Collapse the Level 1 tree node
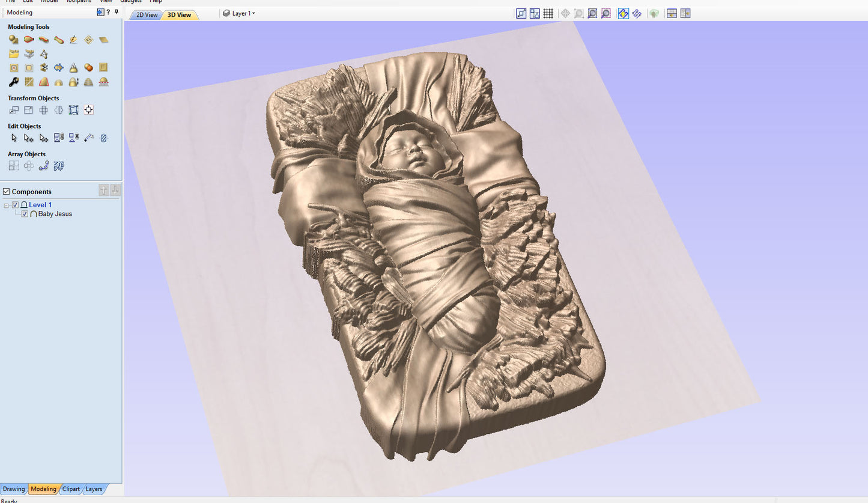 click(x=7, y=206)
